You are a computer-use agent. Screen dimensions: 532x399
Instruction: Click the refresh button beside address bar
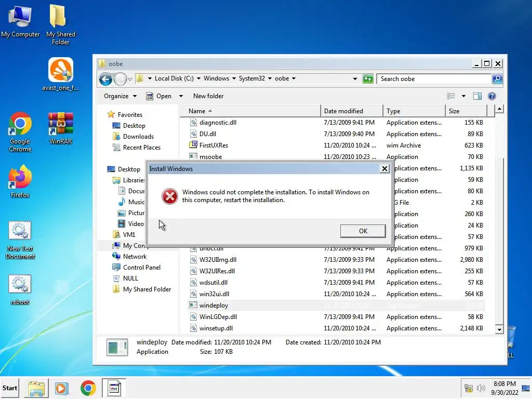click(368, 79)
